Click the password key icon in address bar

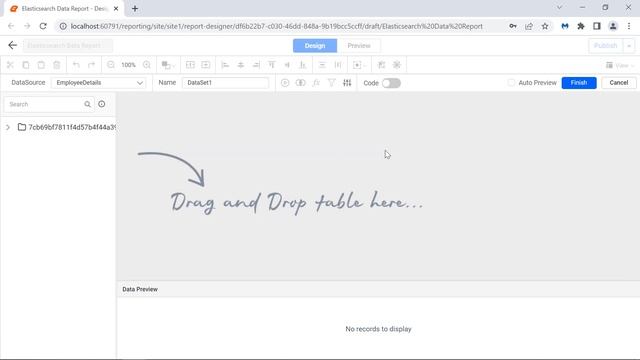513,26
